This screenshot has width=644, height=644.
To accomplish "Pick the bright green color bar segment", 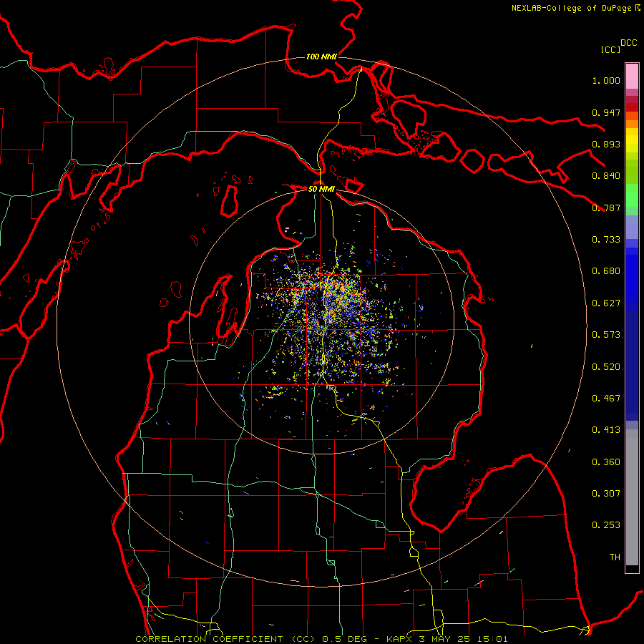I will tap(632, 195).
